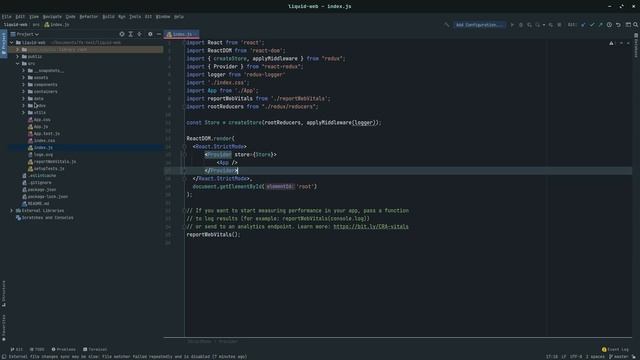Open the Git tool window at bottom

[x=17, y=349]
